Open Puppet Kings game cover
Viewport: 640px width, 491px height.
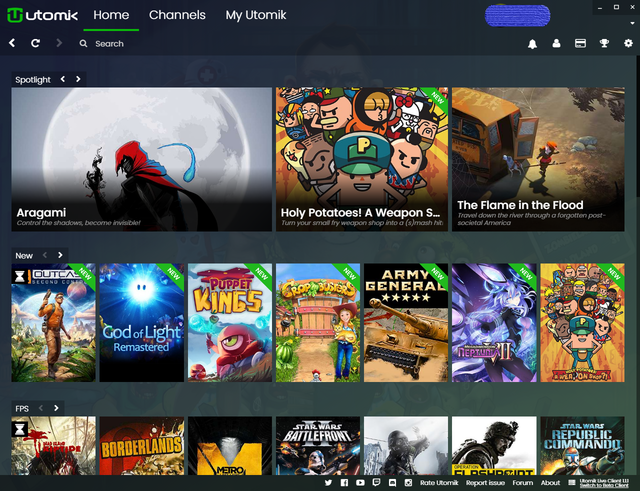tap(230, 322)
